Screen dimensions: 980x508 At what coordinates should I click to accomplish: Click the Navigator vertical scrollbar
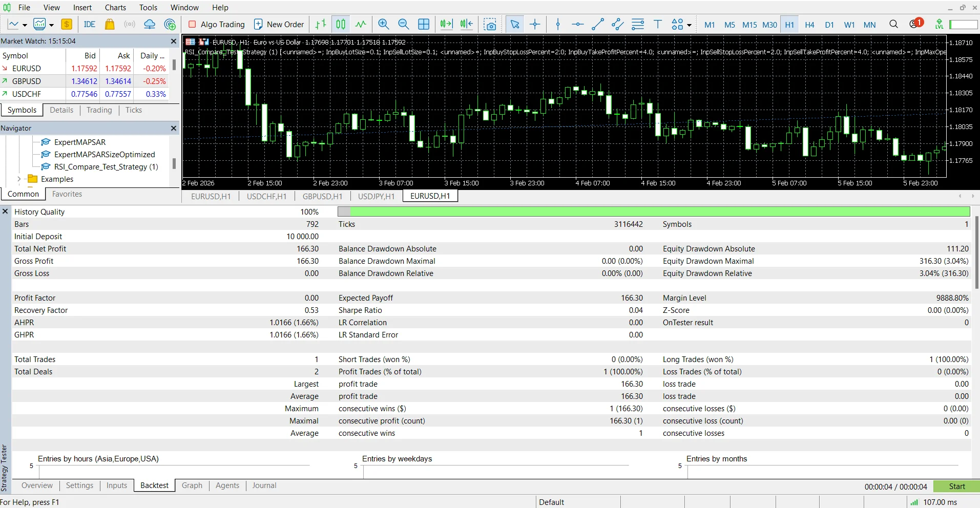click(x=174, y=163)
